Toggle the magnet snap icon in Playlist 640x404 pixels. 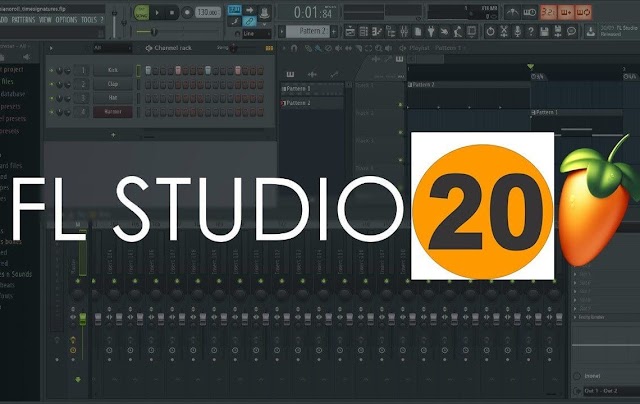tap(294, 48)
